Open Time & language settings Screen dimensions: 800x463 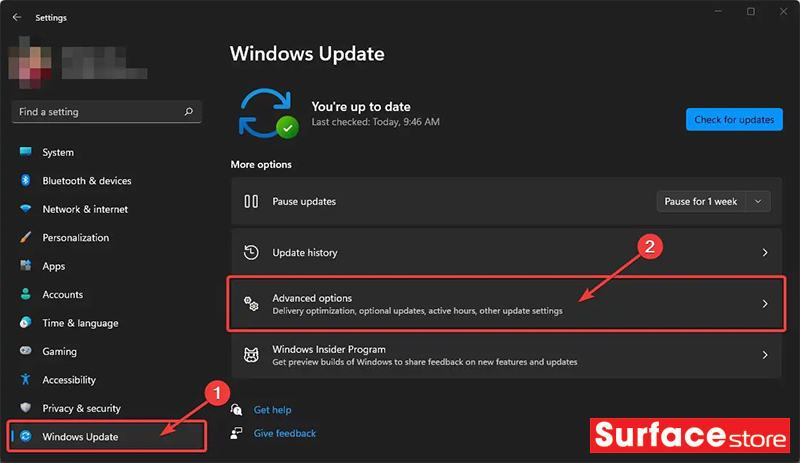pos(106,323)
